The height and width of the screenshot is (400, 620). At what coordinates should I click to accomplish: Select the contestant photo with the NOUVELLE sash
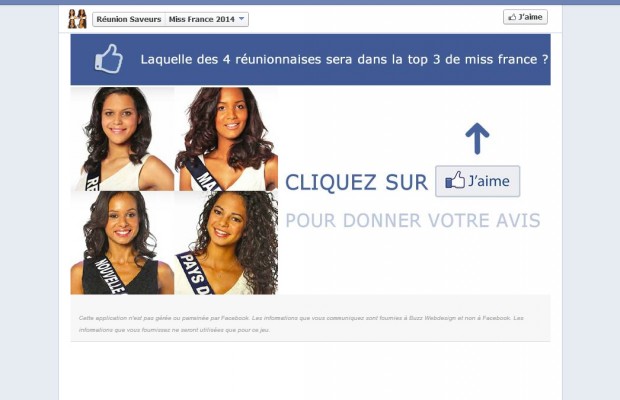tap(122, 243)
